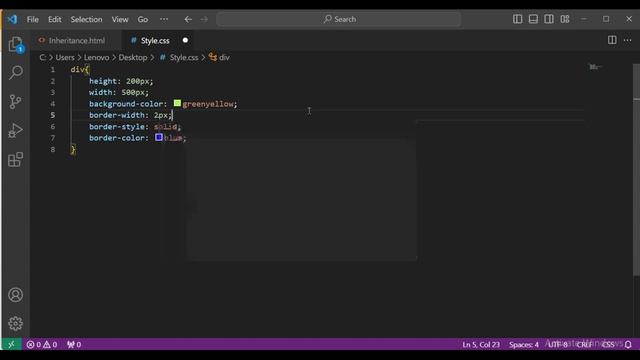
Task: Click the minimap preview
Action: click(x=595, y=67)
